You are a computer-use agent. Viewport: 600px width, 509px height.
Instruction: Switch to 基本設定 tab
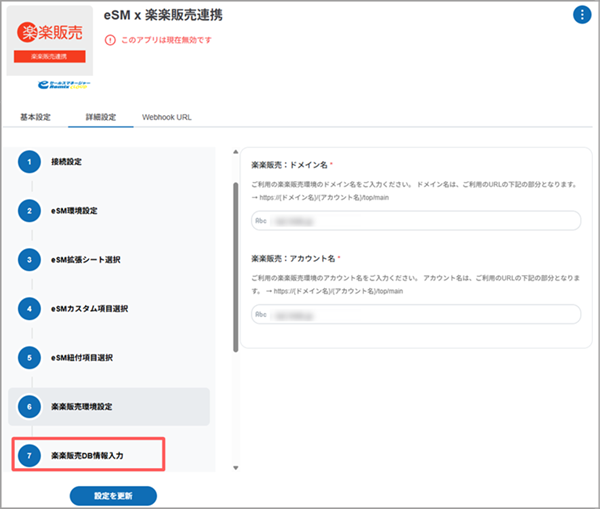click(x=36, y=117)
